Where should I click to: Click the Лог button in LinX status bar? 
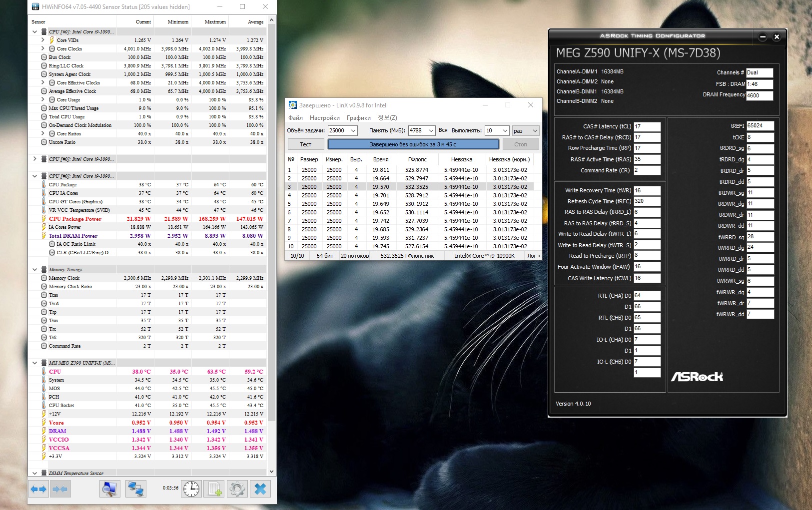pos(533,256)
